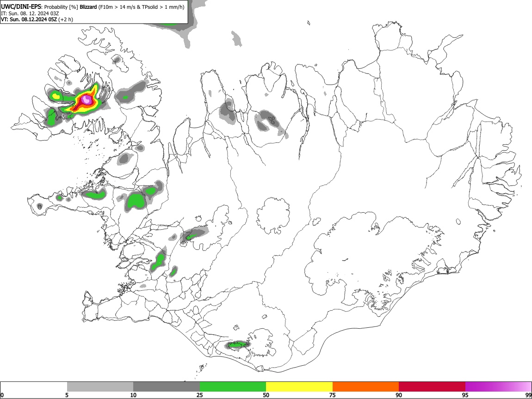
Task: Click the 95–99% magenta legend swatch
Action: pos(498,387)
